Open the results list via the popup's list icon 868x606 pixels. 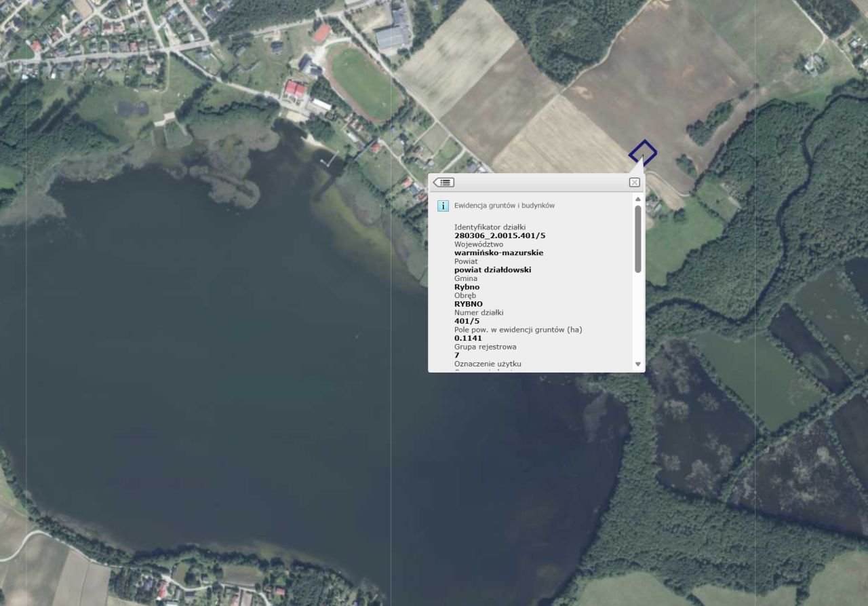[x=445, y=182]
